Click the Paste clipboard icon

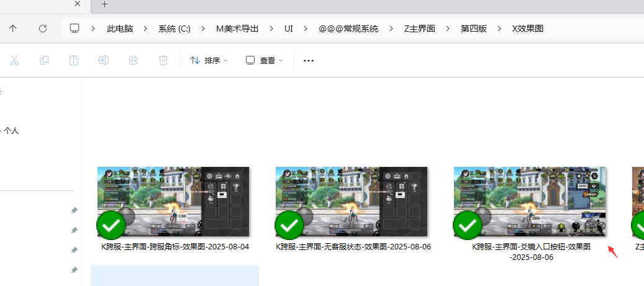pyautogui.click(x=74, y=60)
